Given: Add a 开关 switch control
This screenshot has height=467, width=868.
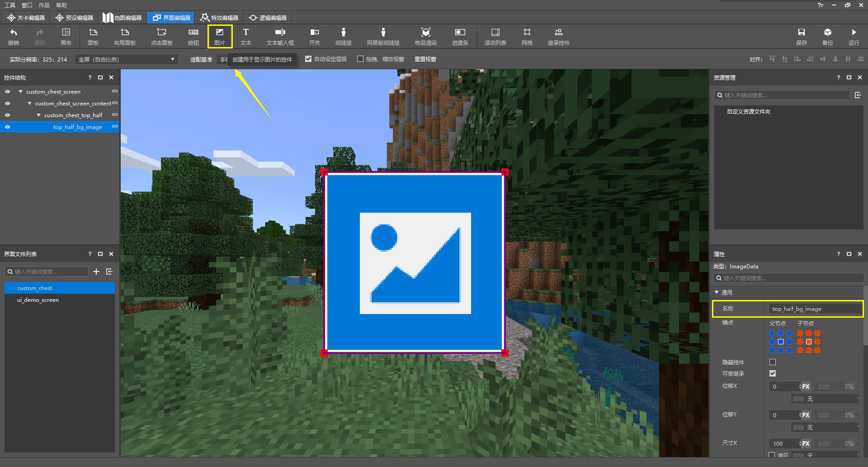Looking at the screenshot, I should (x=315, y=37).
